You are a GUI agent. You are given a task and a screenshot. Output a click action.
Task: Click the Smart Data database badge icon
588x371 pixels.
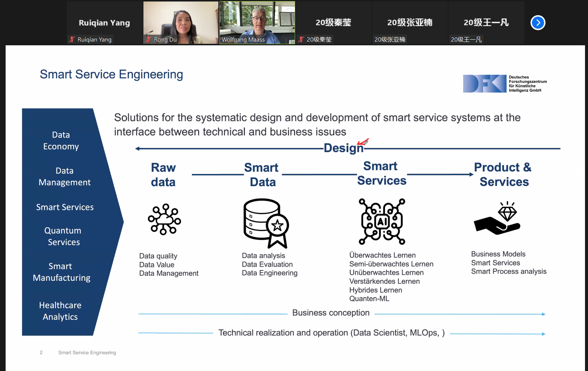coord(266,223)
